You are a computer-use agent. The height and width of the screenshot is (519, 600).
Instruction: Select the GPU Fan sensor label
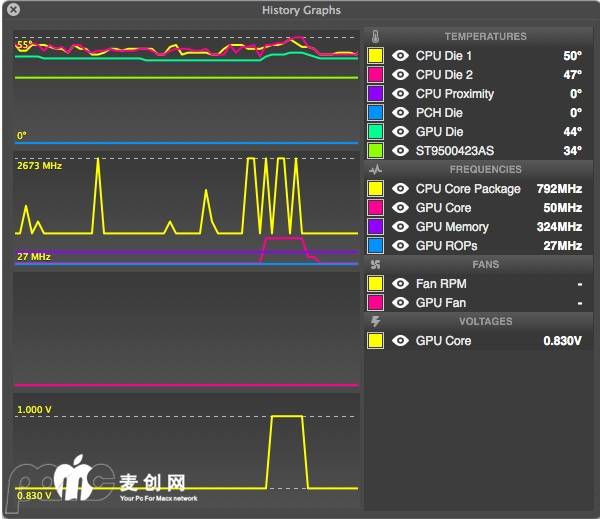click(441, 303)
